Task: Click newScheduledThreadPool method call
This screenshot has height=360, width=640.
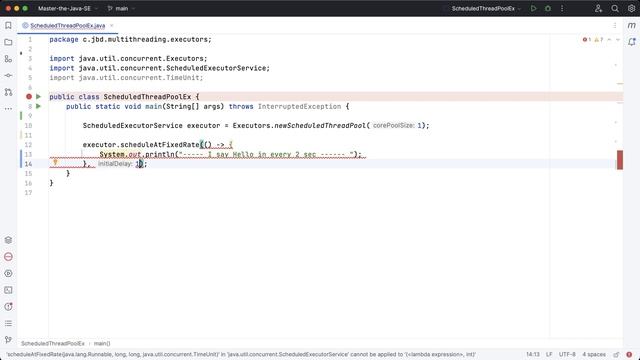Action: [x=320, y=125]
